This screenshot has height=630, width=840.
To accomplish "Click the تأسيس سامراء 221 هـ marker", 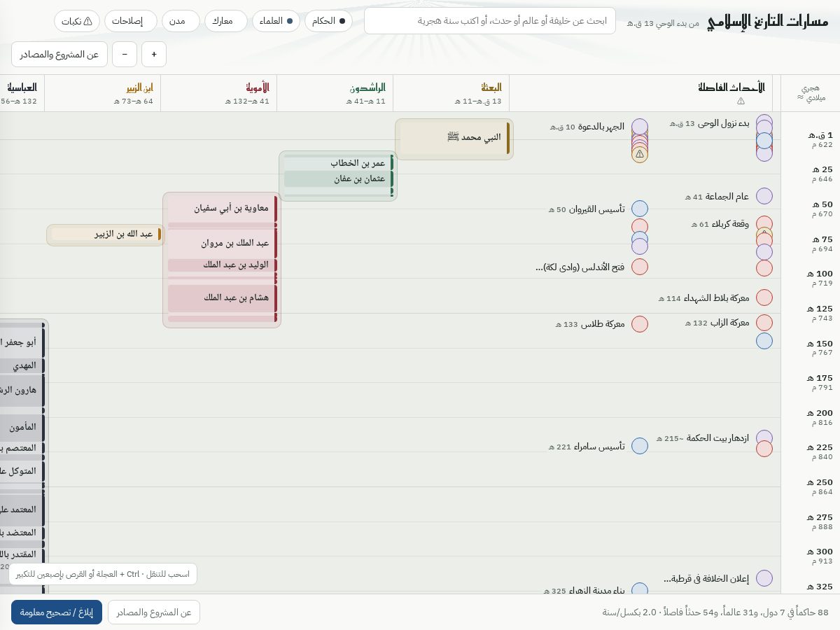I will click(x=640, y=446).
